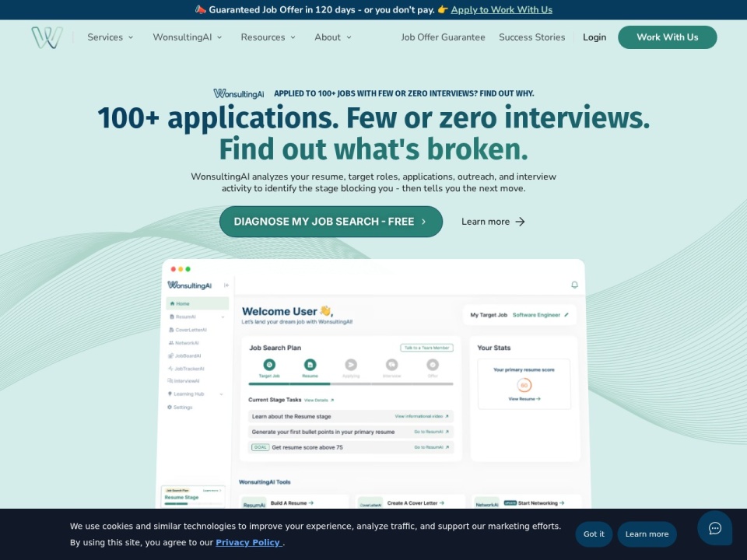Click Learn more in cookie banner
747x560 pixels.
(x=647, y=534)
